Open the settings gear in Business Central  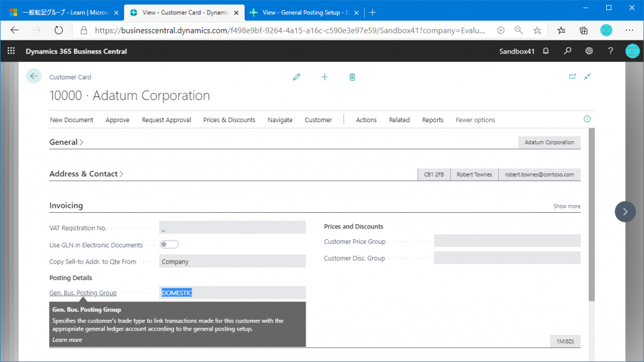[589, 51]
